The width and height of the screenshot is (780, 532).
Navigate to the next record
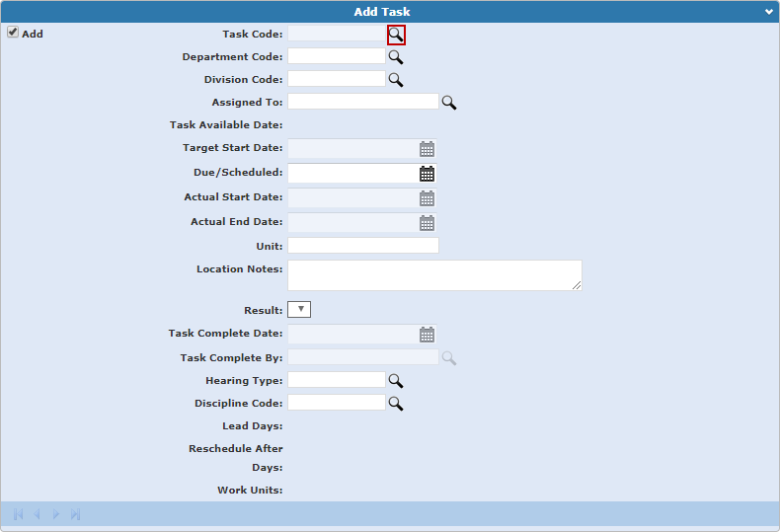click(56, 514)
